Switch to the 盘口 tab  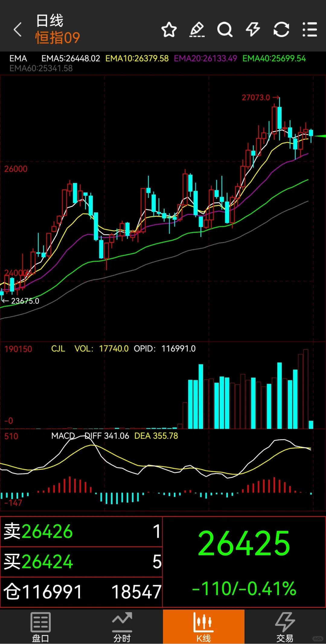click(x=40, y=627)
